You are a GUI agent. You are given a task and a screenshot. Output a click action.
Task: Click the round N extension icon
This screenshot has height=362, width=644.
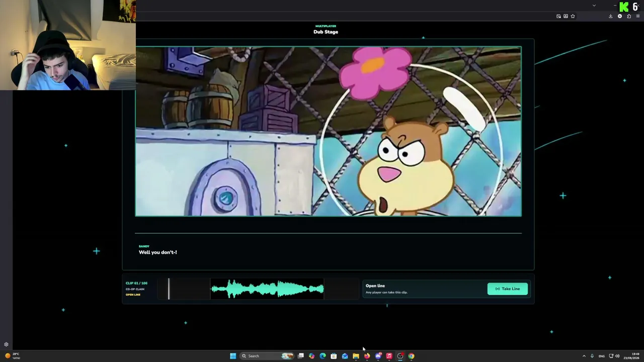point(620,16)
